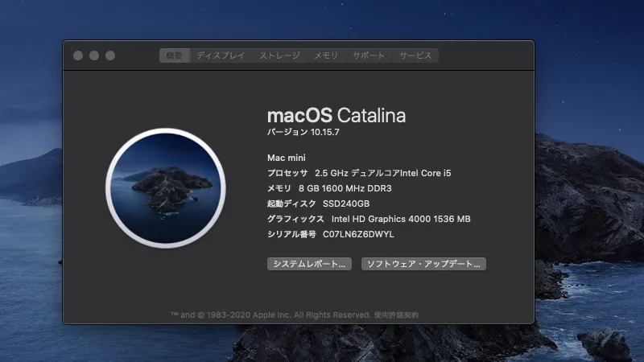Click the macOS Catalina title text
The height and width of the screenshot is (362, 644).
[x=336, y=115]
